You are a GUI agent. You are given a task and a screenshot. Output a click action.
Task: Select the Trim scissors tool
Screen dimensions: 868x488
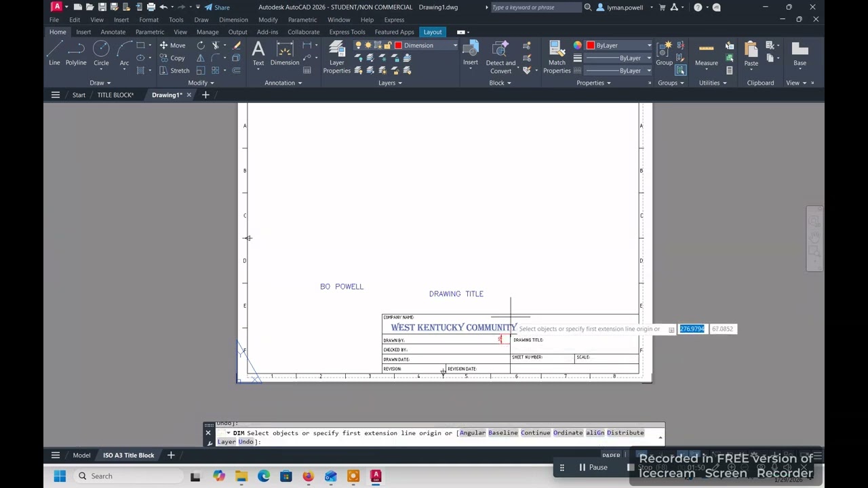216,45
